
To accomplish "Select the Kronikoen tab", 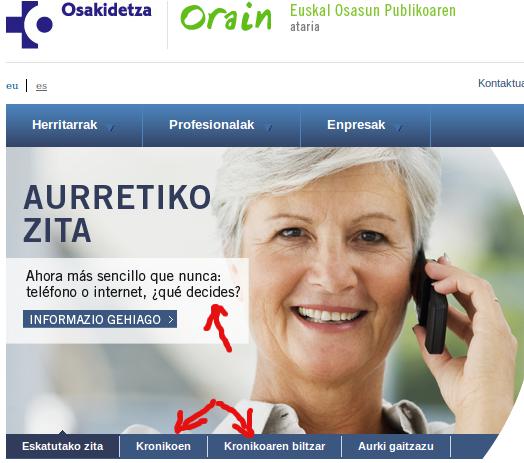I will click(163, 446).
